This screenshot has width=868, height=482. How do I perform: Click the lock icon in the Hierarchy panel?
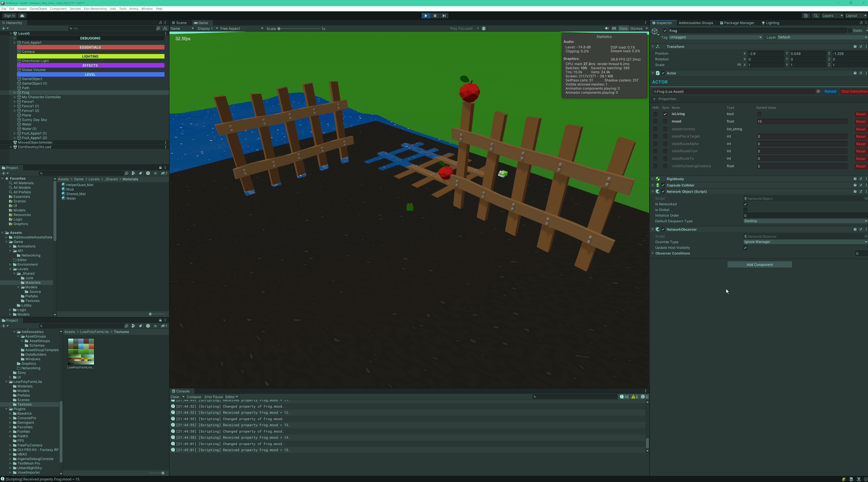161,23
